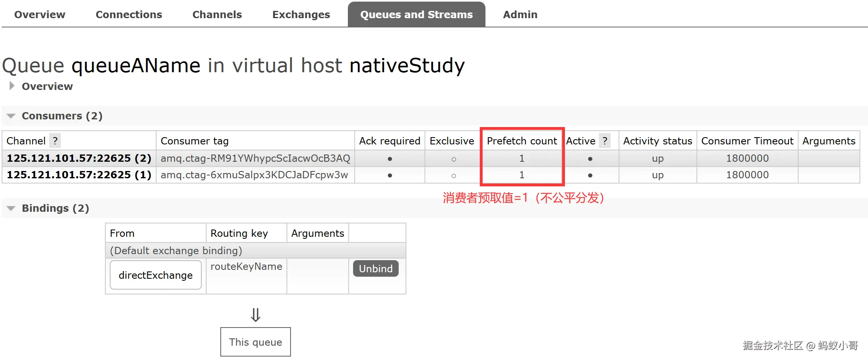Click the (Default exchange binding) row
This screenshot has height=361, width=868.
tap(255, 250)
